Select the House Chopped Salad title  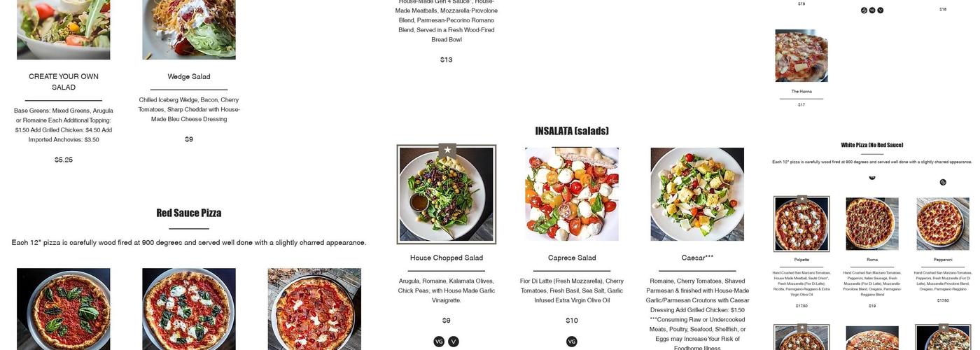tap(447, 258)
